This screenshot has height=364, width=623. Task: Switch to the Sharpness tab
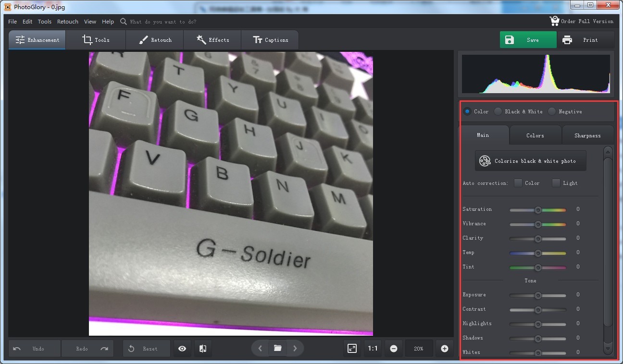[x=587, y=135]
